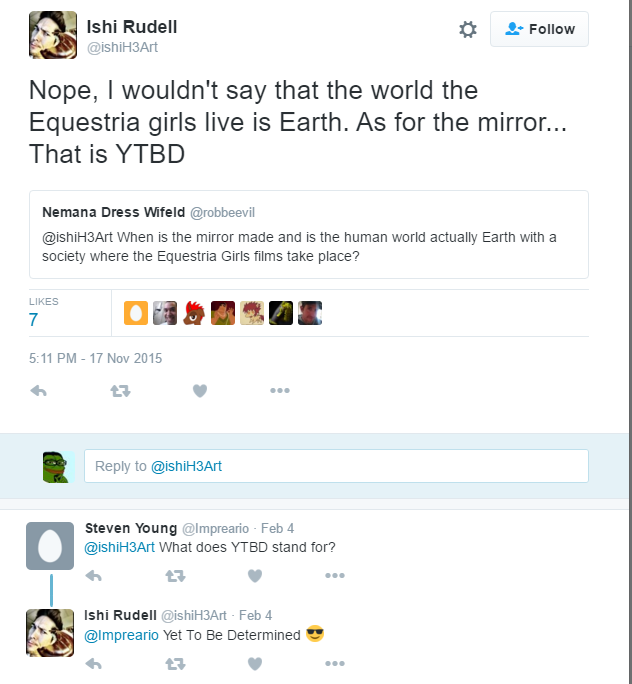Open the quoted tweet by Nemana Dress Wifeld
This screenshot has width=632, height=684.
tap(309, 234)
